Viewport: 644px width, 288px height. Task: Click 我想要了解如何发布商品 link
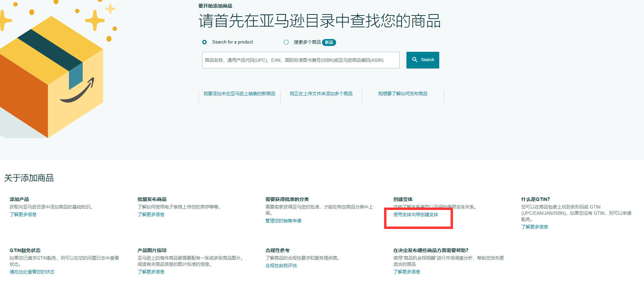[403, 94]
